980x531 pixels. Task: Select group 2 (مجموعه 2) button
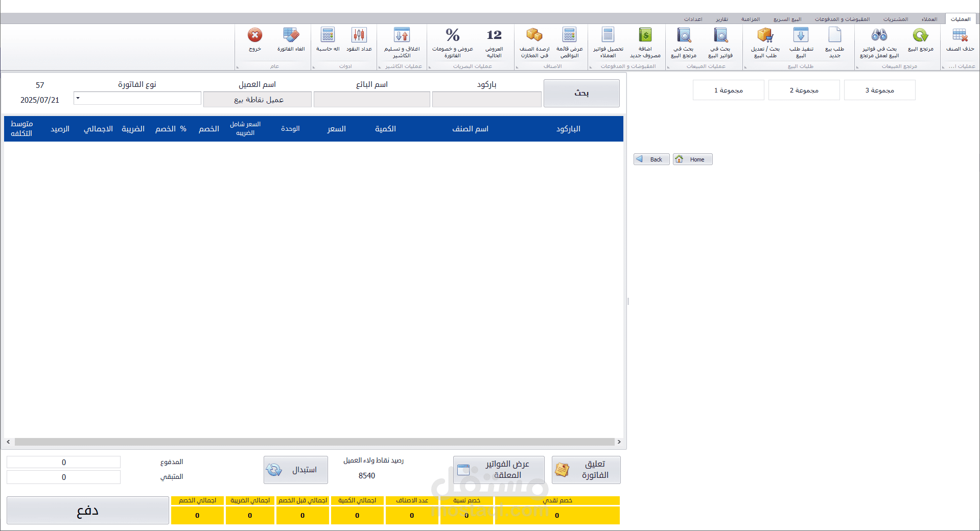click(804, 90)
